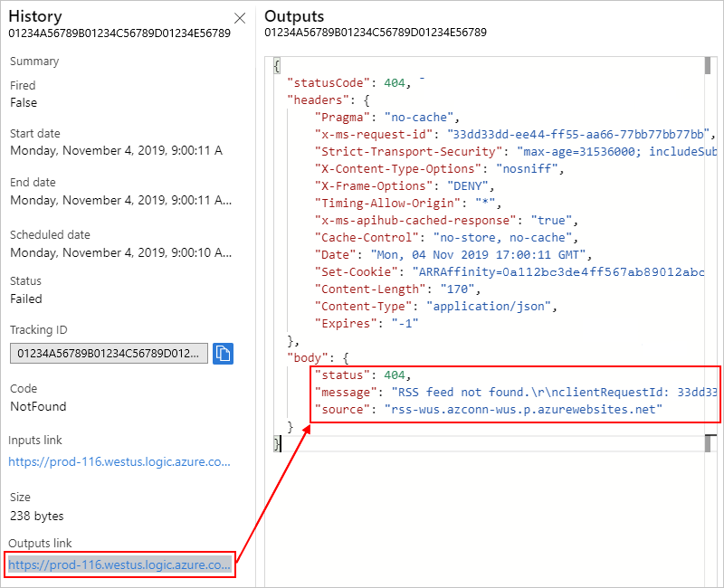Select the End date value
Screen dimensions: 724x588
121,200
